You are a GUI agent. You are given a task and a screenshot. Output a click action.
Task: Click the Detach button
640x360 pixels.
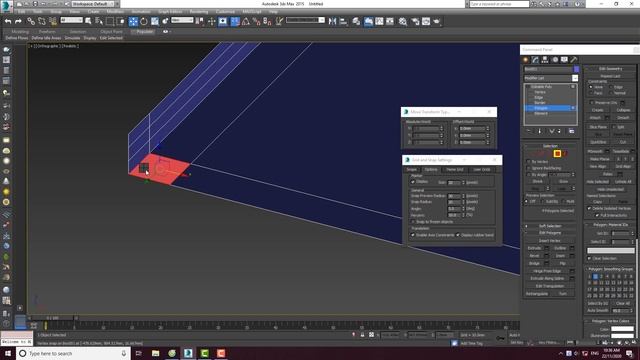tap(623, 118)
